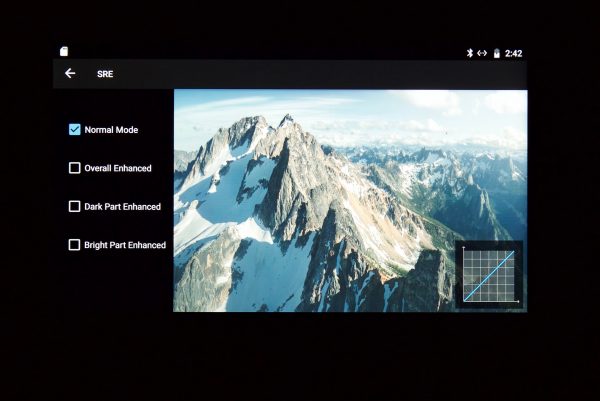Viewport: 600px width, 401px height.
Task: Choose the Dark Part Enhanced label
Action: point(122,207)
